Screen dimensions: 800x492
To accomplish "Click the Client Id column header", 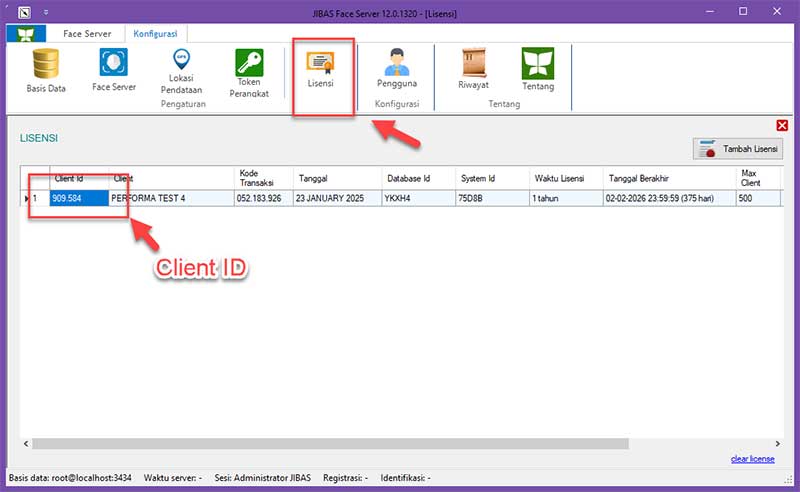I will point(79,178).
